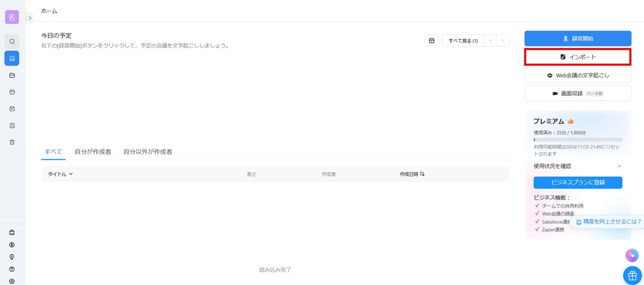
Task: Click チームでの共同利用 feature text
Action: [562, 206]
